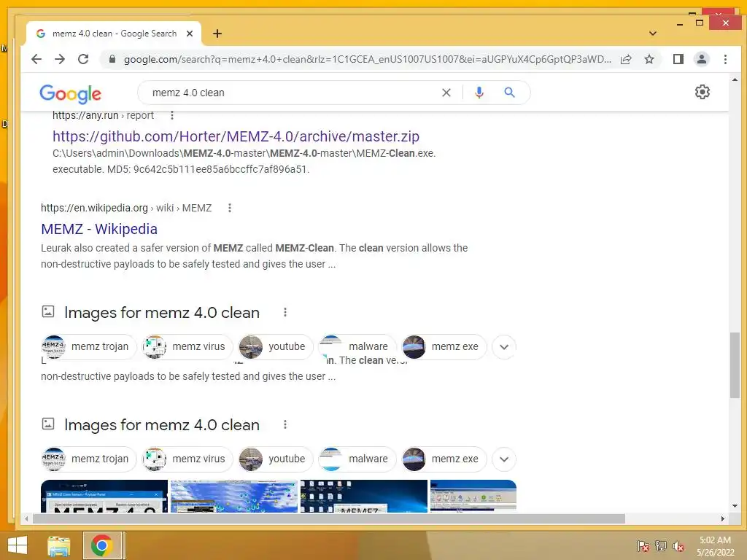Select the second malware chip

357,459
